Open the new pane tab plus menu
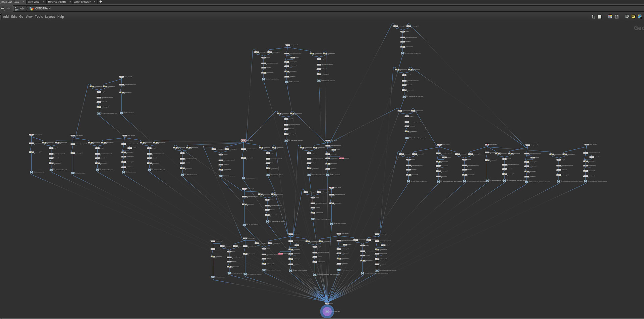Image resolution: width=644 pixels, height=319 pixels. tap(100, 2)
